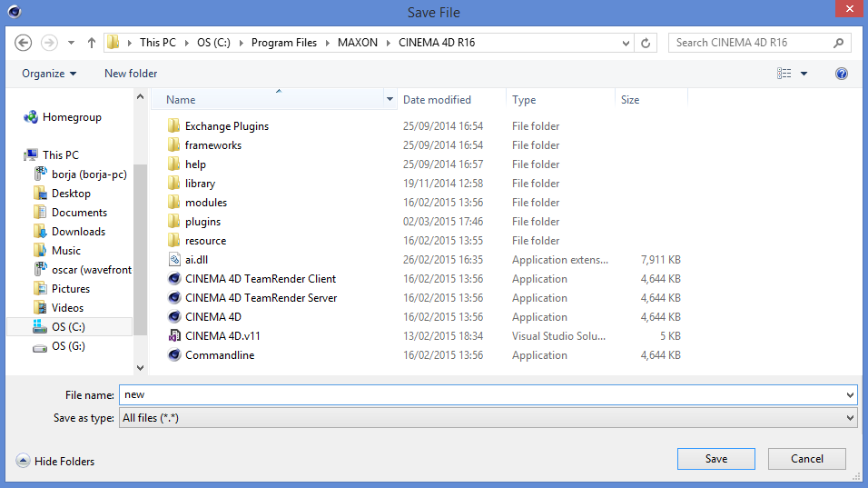This screenshot has height=488, width=868.
Task: Select the modules folder icon
Action: [x=173, y=202]
